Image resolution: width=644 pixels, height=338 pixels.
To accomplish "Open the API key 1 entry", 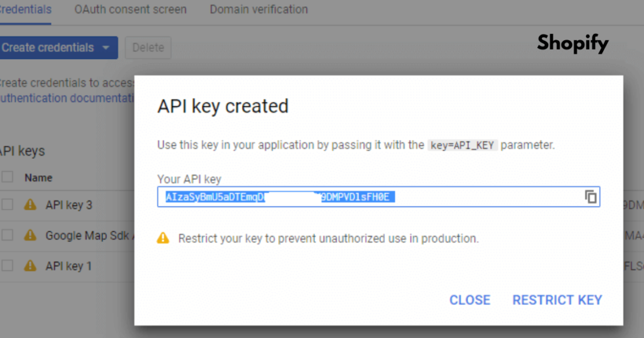I will (69, 266).
